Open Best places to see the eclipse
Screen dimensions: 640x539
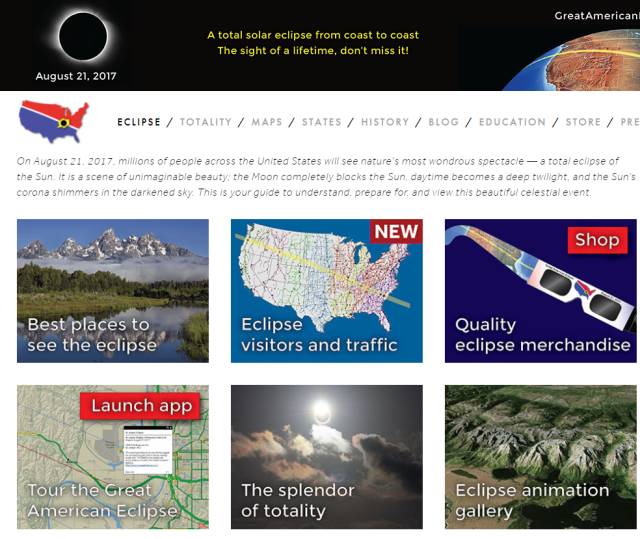point(113,291)
